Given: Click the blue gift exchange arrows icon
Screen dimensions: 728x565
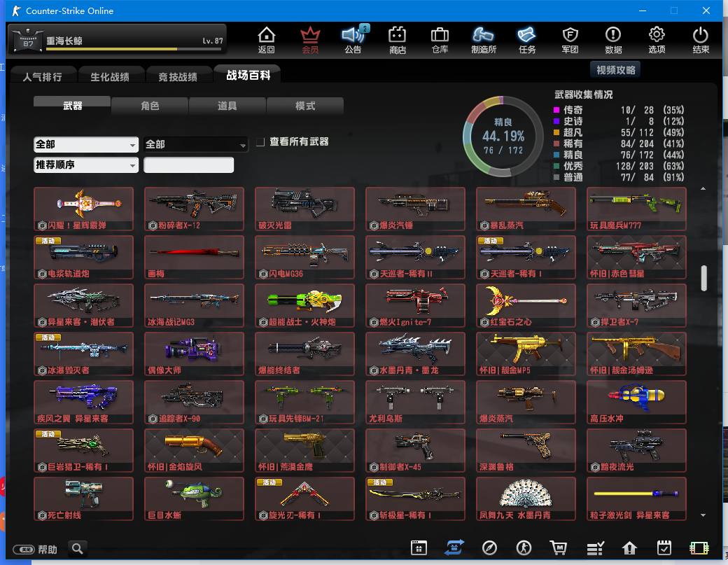Looking at the screenshot, I should tap(454, 547).
